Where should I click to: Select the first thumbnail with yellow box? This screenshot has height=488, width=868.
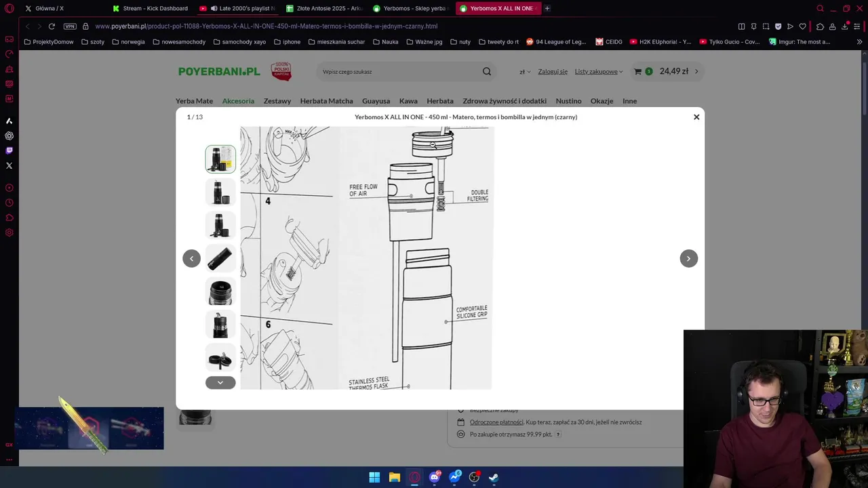point(220,159)
